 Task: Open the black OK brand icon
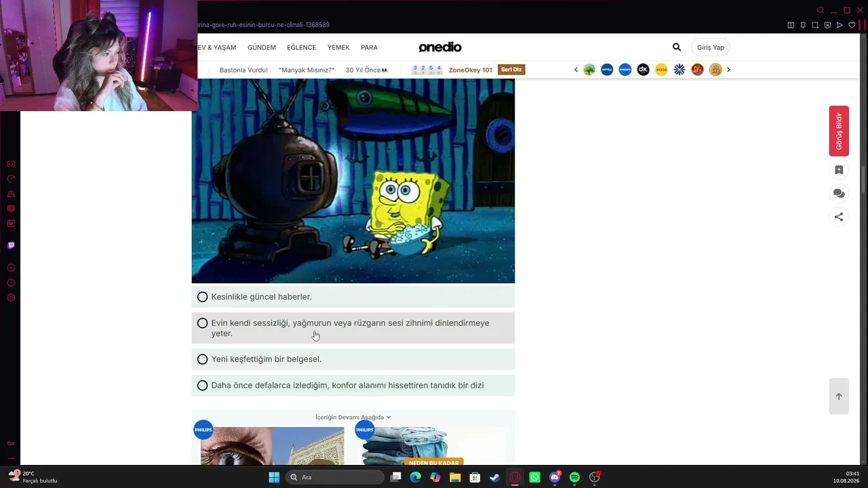click(643, 70)
